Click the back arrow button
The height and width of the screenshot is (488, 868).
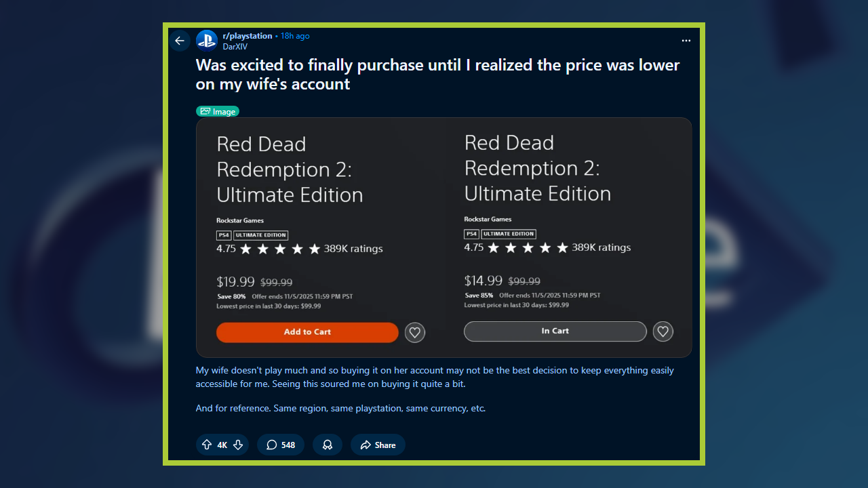179,41
